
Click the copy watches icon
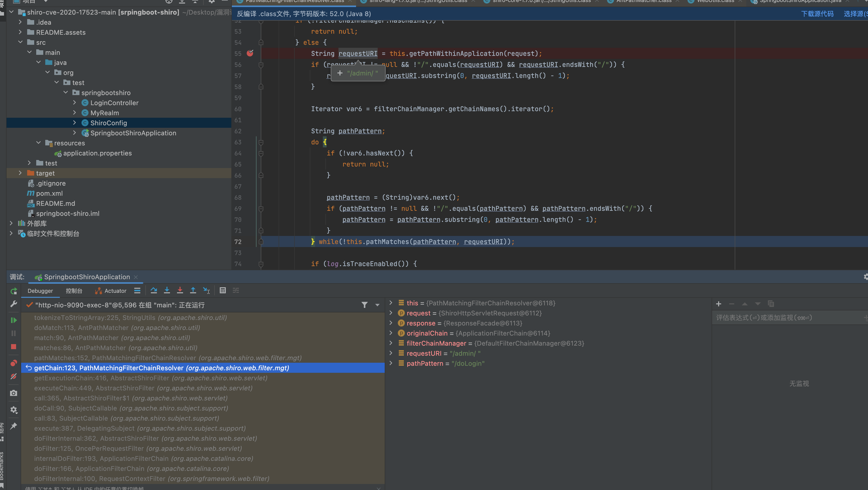pyautogui.click(x=771, y=304)
